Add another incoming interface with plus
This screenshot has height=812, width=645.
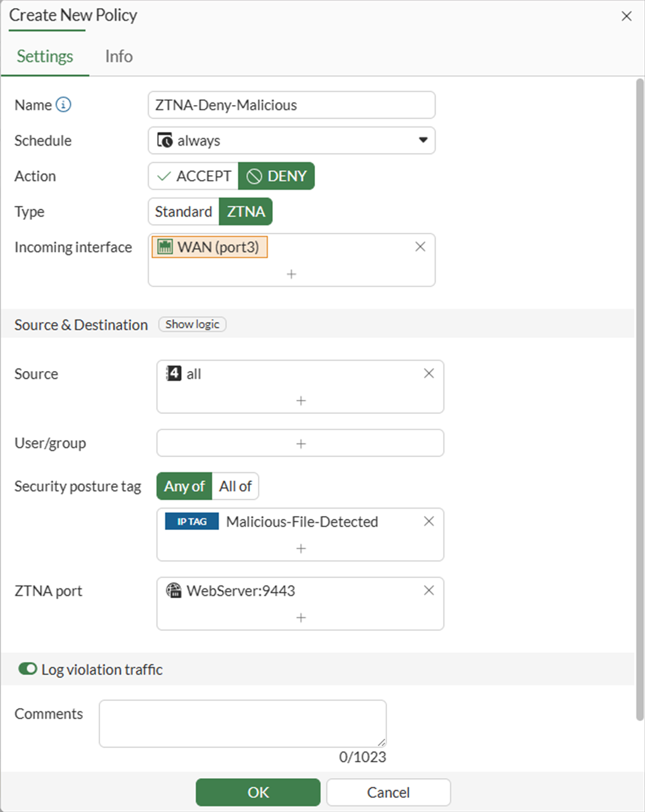292,274
